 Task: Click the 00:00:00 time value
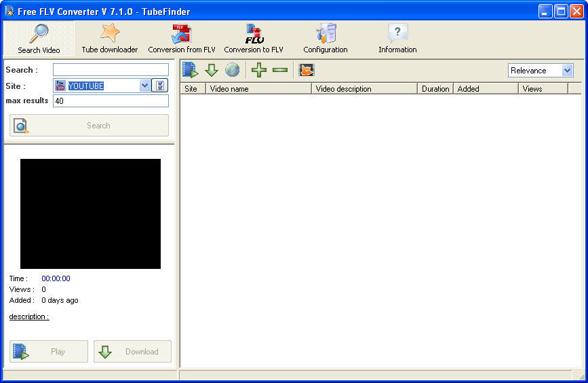(56, 278)
